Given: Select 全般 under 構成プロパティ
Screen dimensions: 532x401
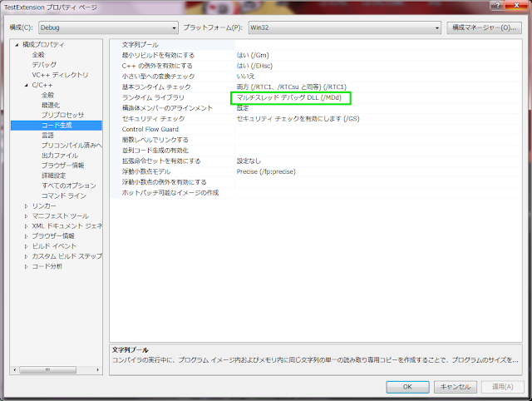Looking at the screenshot, I should (x=38, y=55).
